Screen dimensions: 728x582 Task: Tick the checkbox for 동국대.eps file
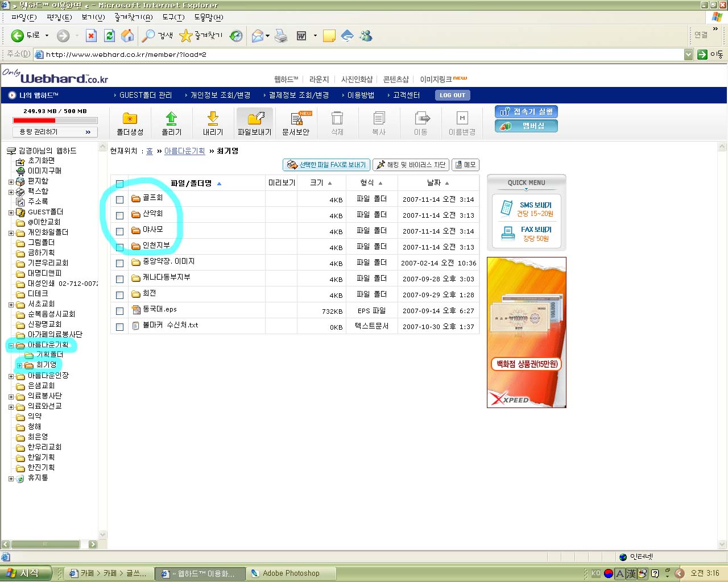click(119, 311)
